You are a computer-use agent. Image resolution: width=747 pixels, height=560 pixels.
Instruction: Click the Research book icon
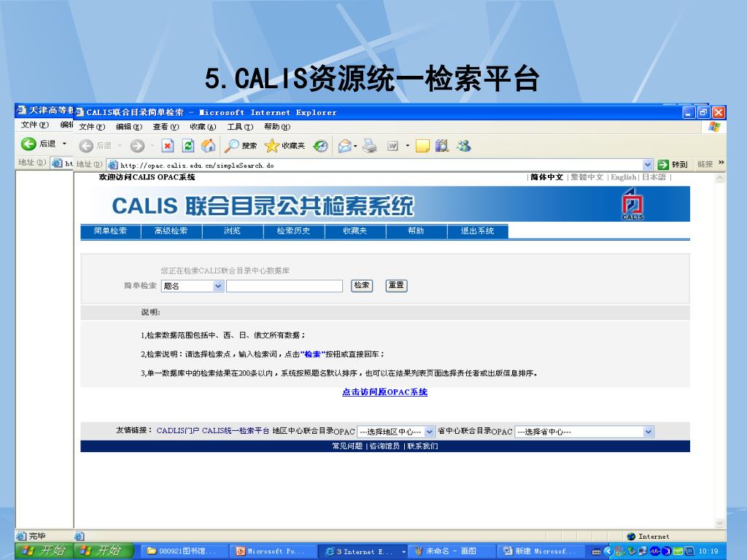[x=442, y=146]
